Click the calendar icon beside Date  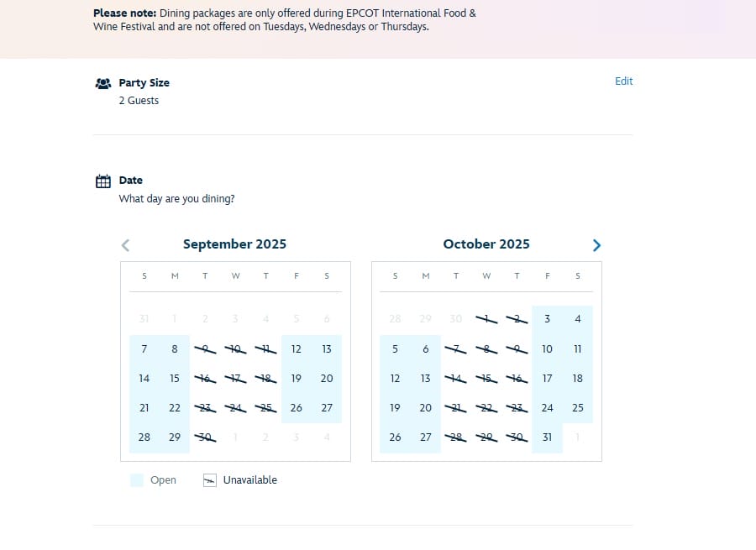pyautogui.click(x=102, y=180)
